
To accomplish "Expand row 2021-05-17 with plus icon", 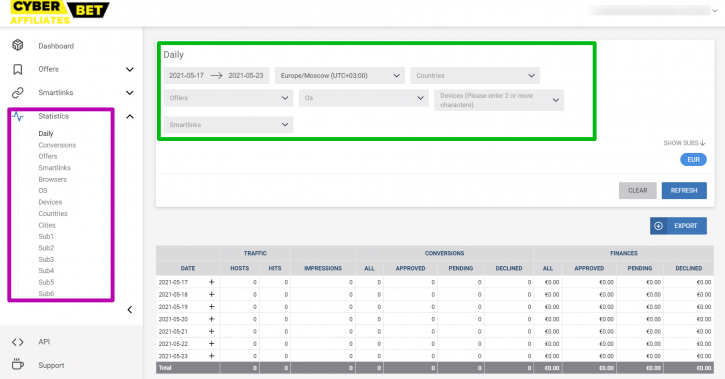I will 211,282.
